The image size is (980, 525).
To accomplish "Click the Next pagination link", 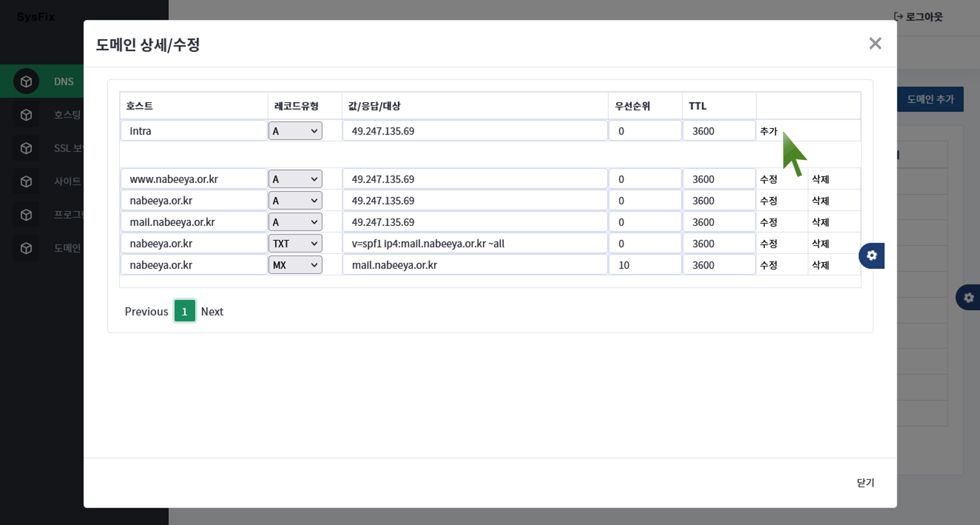I will pyautogui.click(x=212, y=311).
